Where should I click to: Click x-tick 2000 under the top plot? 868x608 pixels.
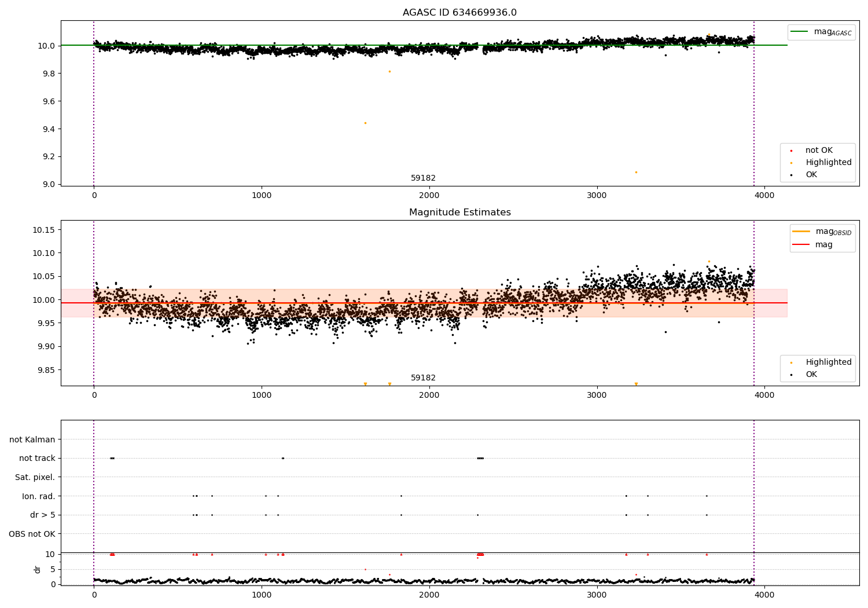pyautogui.click(x=429, y=196)
